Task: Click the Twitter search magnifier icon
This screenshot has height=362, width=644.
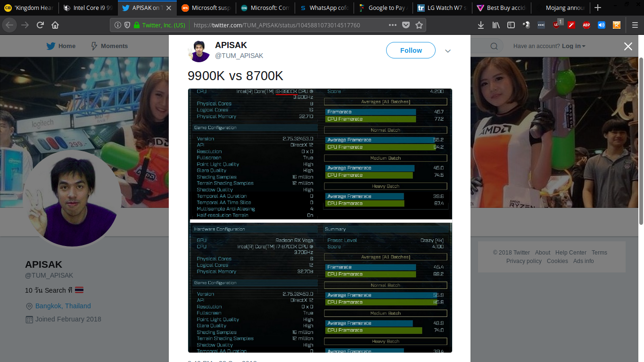Action: [x=494, y=46]
